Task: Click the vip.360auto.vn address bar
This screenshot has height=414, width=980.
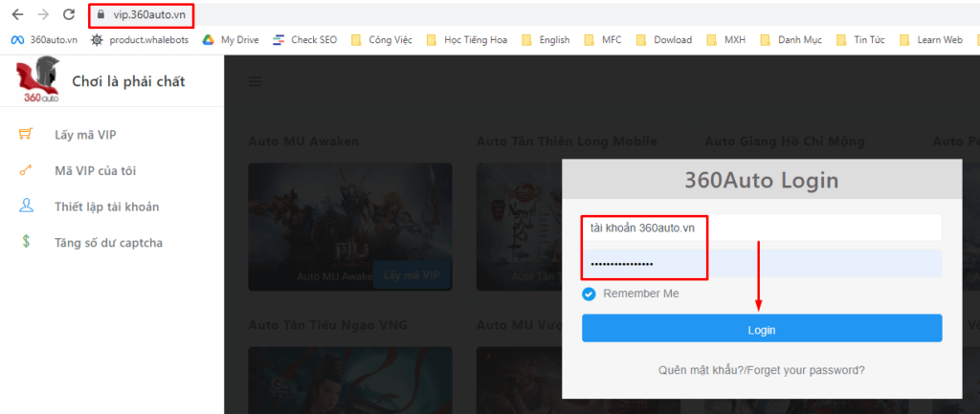Action: click(148, 15)
